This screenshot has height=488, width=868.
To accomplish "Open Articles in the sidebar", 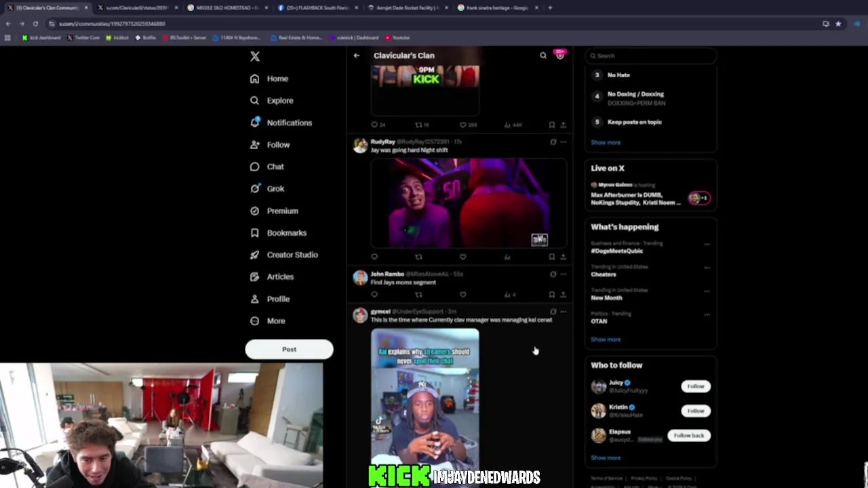I will 271,277.
